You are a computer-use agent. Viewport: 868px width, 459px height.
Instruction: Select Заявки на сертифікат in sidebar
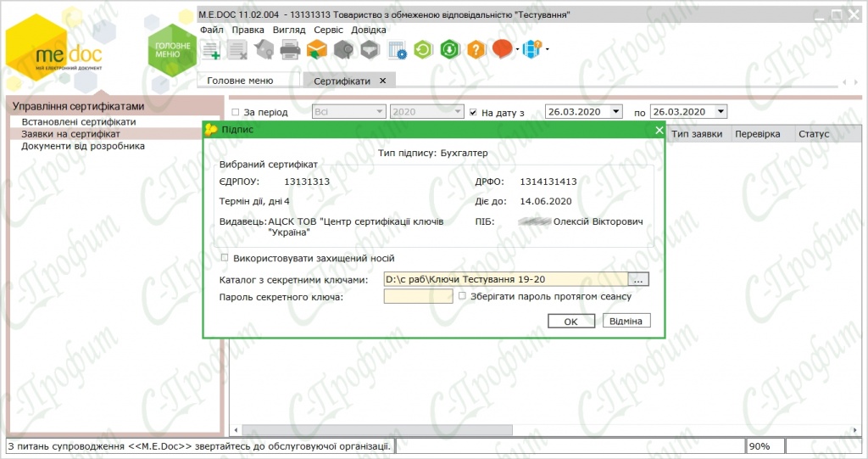click(70, 133)
